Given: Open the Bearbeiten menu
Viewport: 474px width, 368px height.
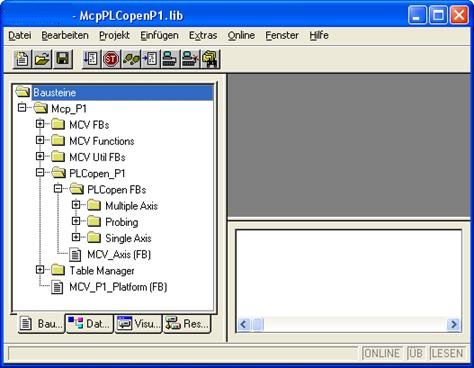Looking at the screenshot, I should point(65,35).
